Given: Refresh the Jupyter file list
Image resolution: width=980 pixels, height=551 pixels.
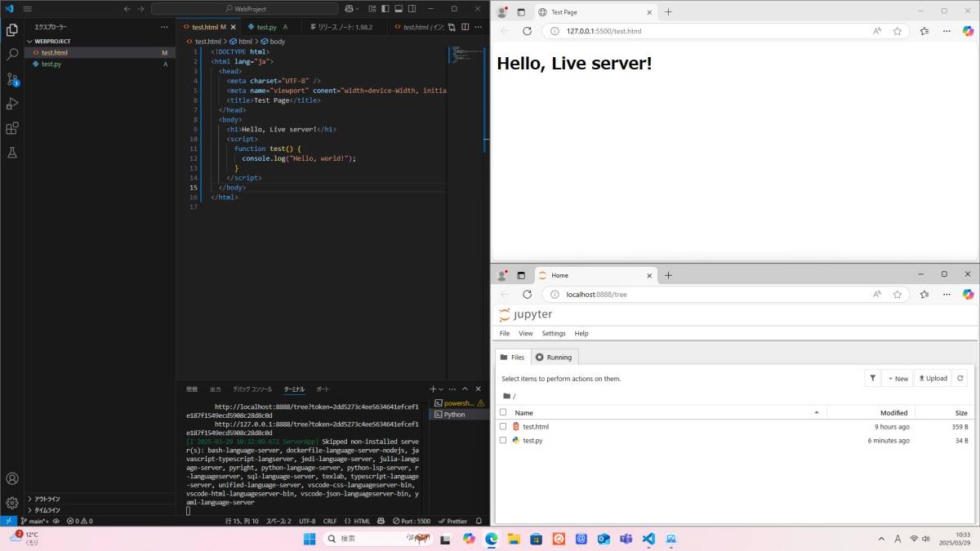Looking at the screenshot, I should pos(960,378).
